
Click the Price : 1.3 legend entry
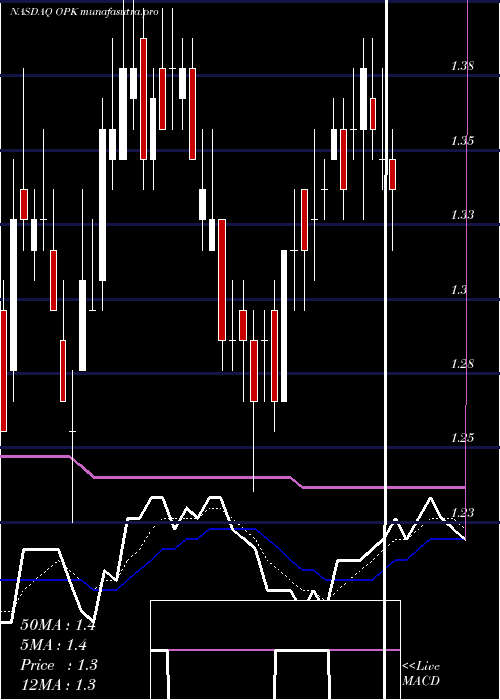click(59, 665)
